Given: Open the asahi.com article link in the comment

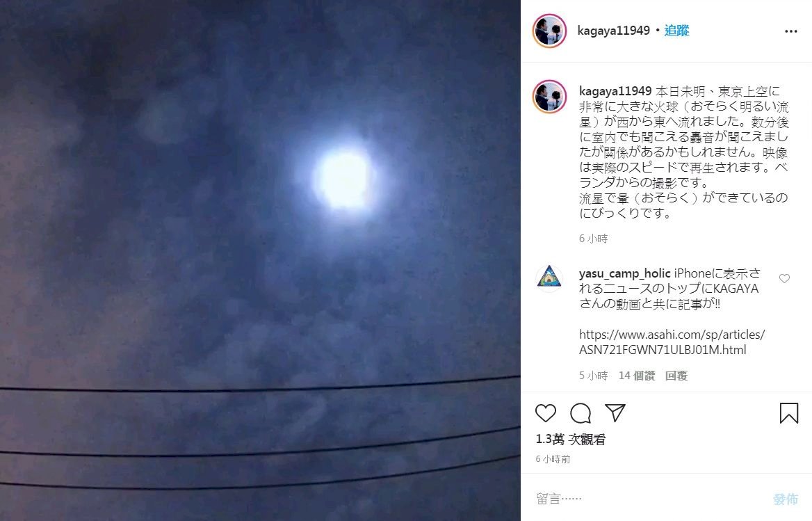Looking at the screenshot, I should coord(672,342).
